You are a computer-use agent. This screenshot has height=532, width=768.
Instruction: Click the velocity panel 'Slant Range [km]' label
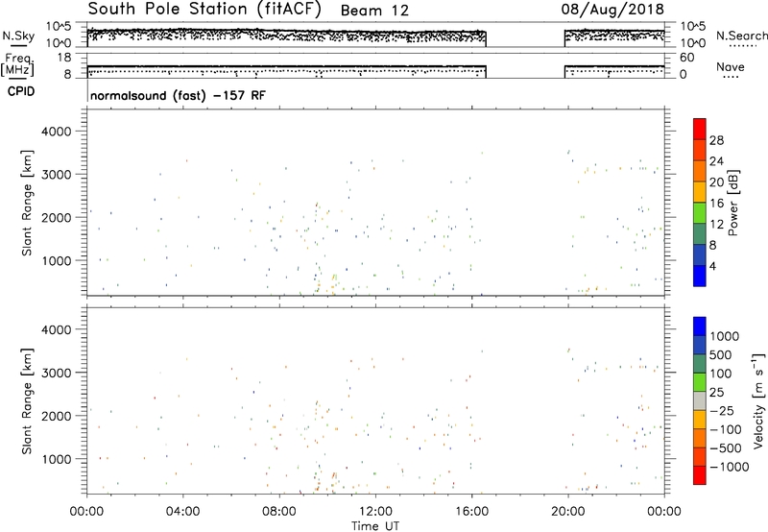click(27, 401)
